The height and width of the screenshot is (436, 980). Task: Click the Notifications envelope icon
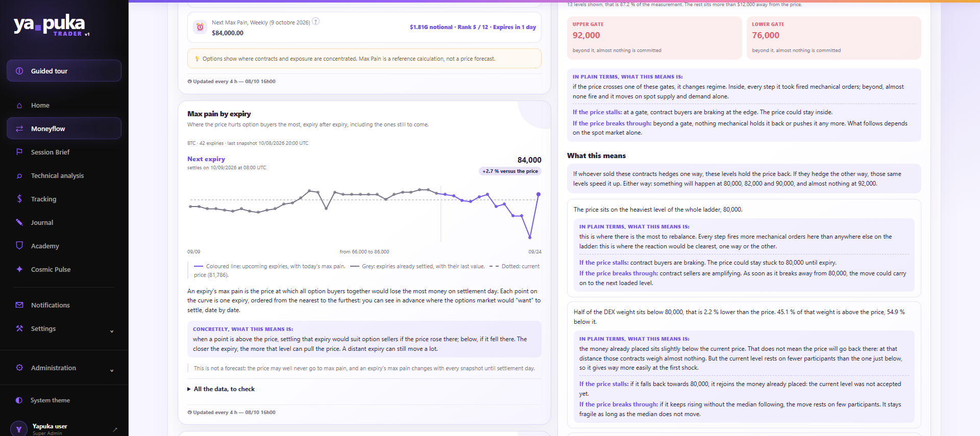coord(19,305)
